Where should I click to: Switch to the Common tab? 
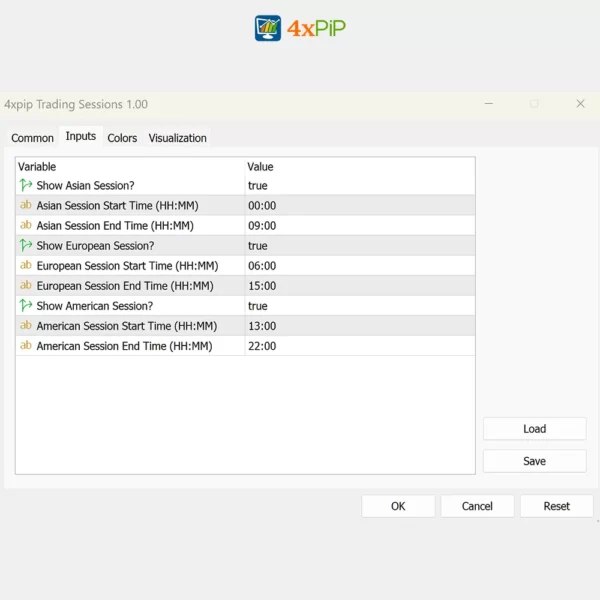[33, 138]
